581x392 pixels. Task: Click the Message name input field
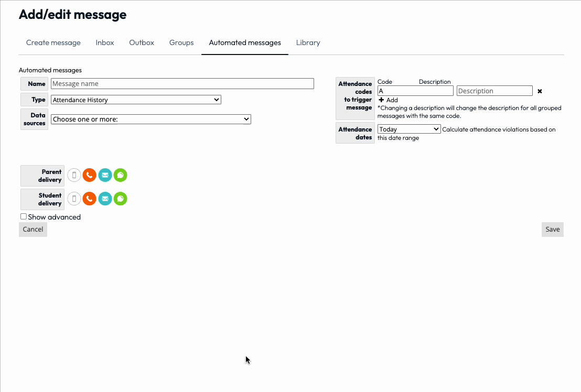[x=182, y=83]
